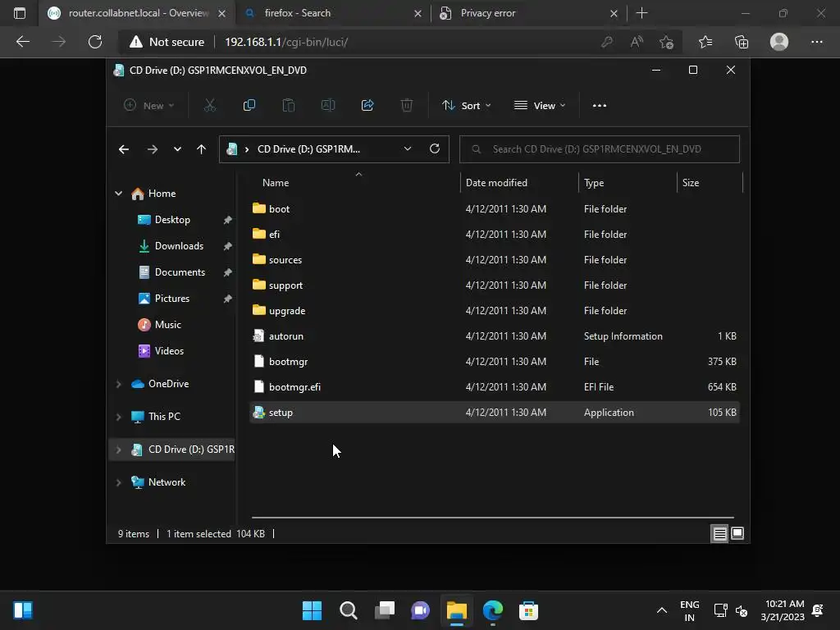Screen dimensions: 840x630
Task: Expand the This PC tree node
Action: click(x=118, y=417)
